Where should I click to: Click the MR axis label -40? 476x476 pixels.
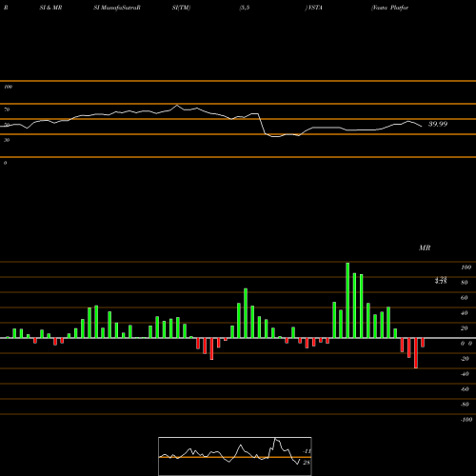pyautogui.click(x=465, y=374)
